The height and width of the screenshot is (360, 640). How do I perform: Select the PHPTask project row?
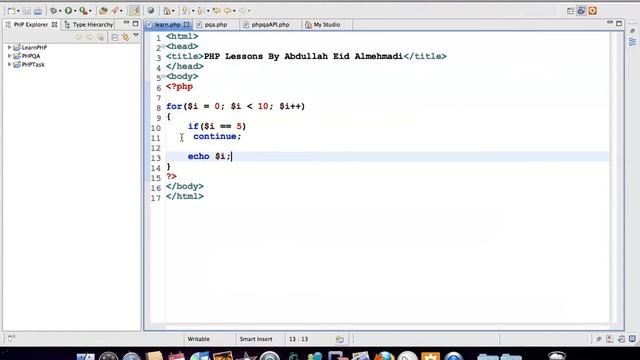click(72, 64)
